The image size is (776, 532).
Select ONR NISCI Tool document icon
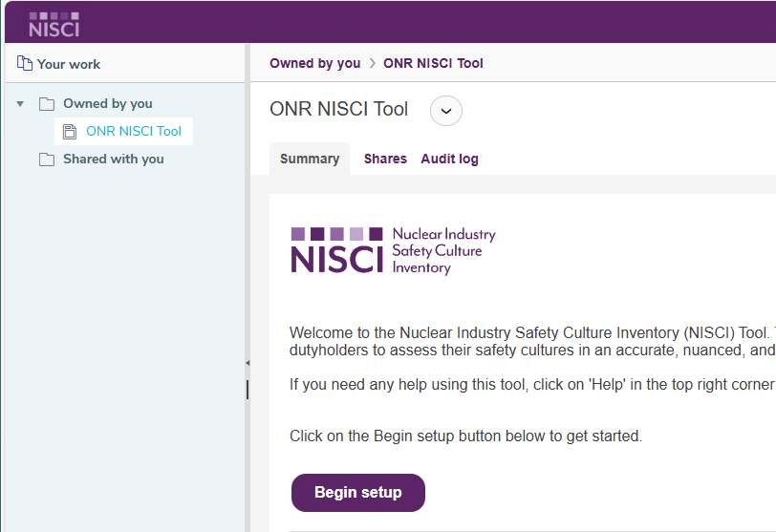point(70,132)
